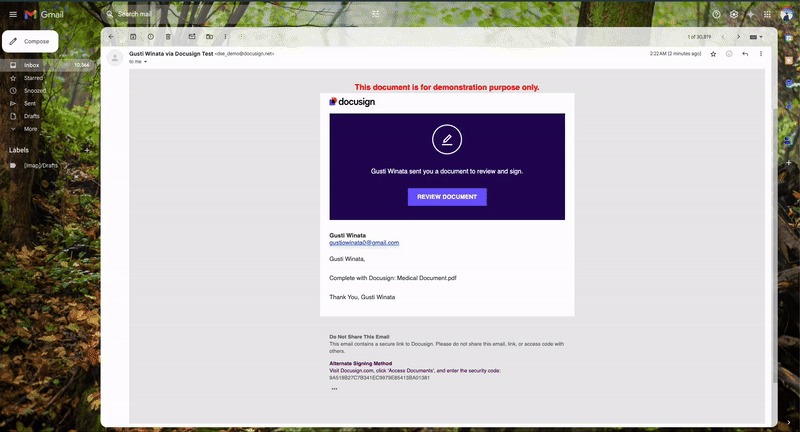The width and height of the screenshot is (800, 432).
Task: Snooze this email with clock icon
Action: click(151, 37)
